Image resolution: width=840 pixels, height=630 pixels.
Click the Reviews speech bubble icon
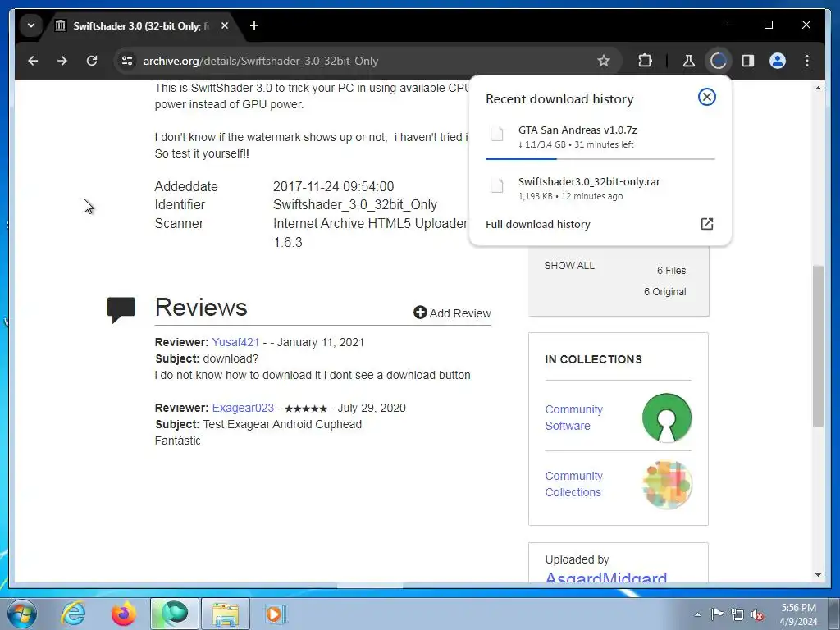[x=121, y=309]
